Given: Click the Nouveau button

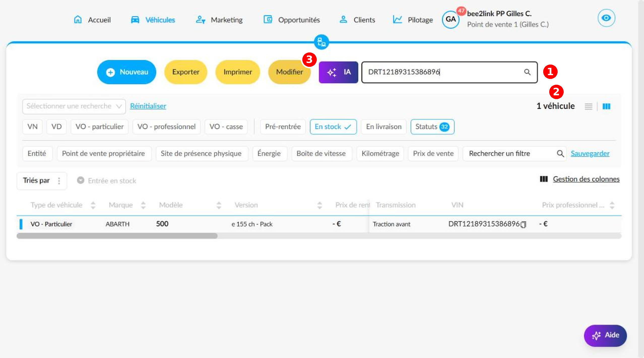Looking at the screenshot, I should pyautogui.click(x=126, y=72).
